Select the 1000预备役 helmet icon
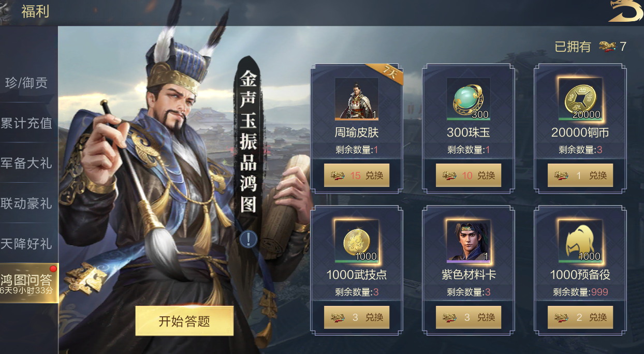This screenshot has width=644, height=354. (x=580, y=241)
